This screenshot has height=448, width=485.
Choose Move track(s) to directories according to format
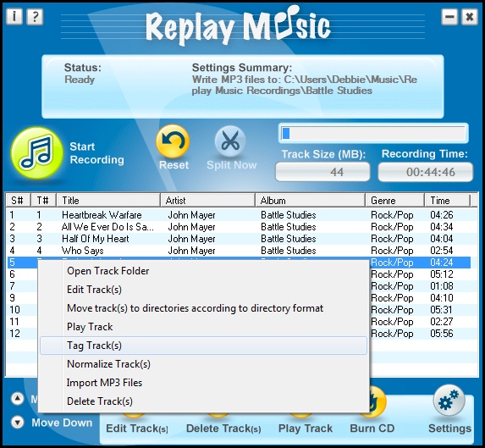(203, 308)
